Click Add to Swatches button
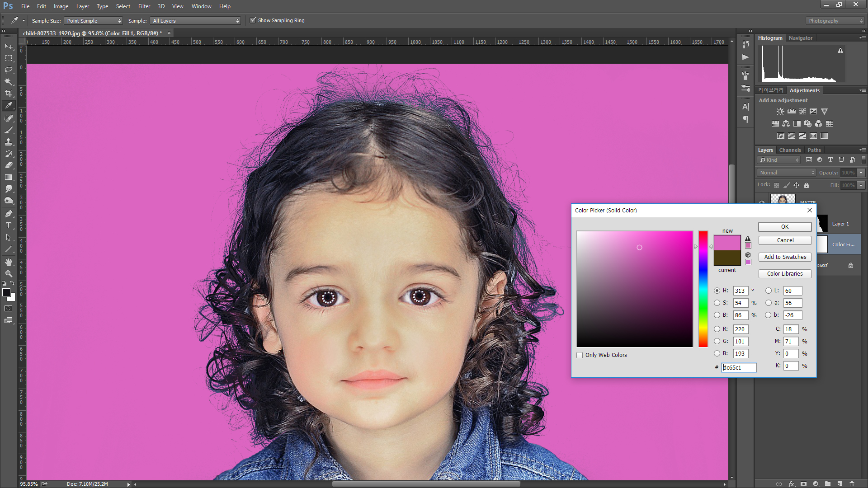868x488 pixels. click(785, 257)
